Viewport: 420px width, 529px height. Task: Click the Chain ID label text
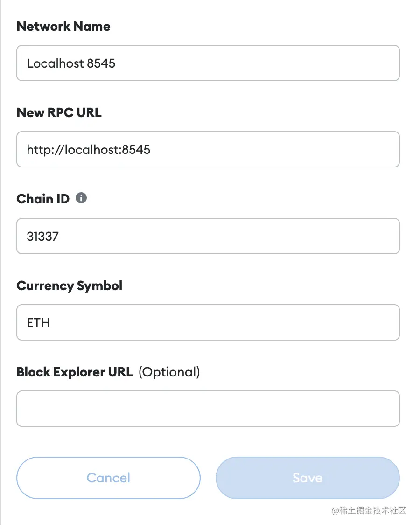click(43, 199)
